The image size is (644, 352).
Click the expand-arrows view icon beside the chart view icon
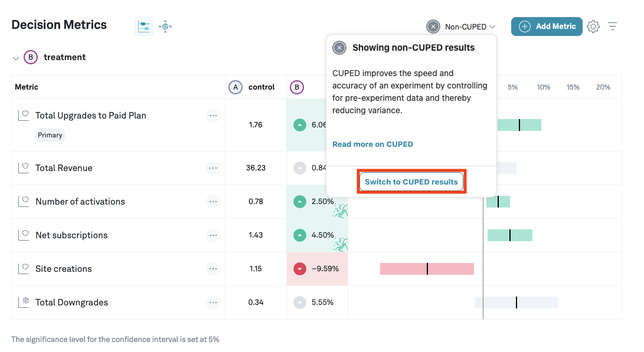165,27
